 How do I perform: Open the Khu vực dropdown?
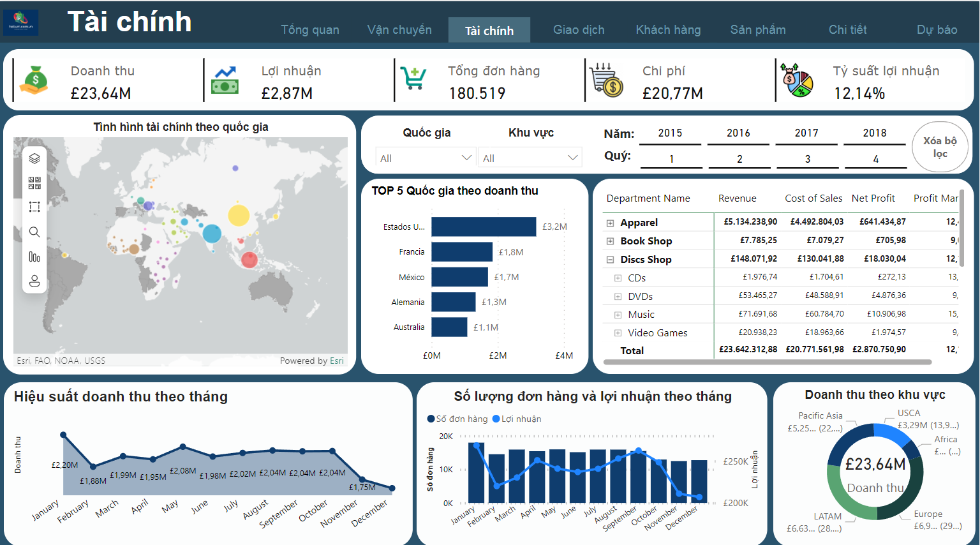tap(530, 158)
